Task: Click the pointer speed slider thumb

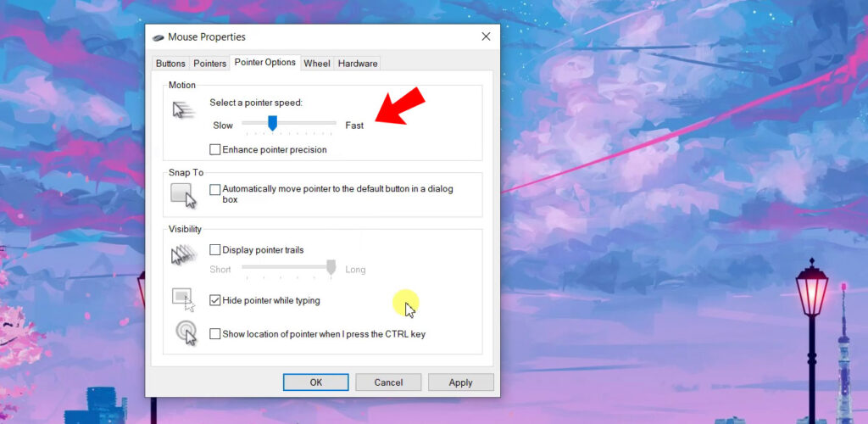Action: [272, 123]
